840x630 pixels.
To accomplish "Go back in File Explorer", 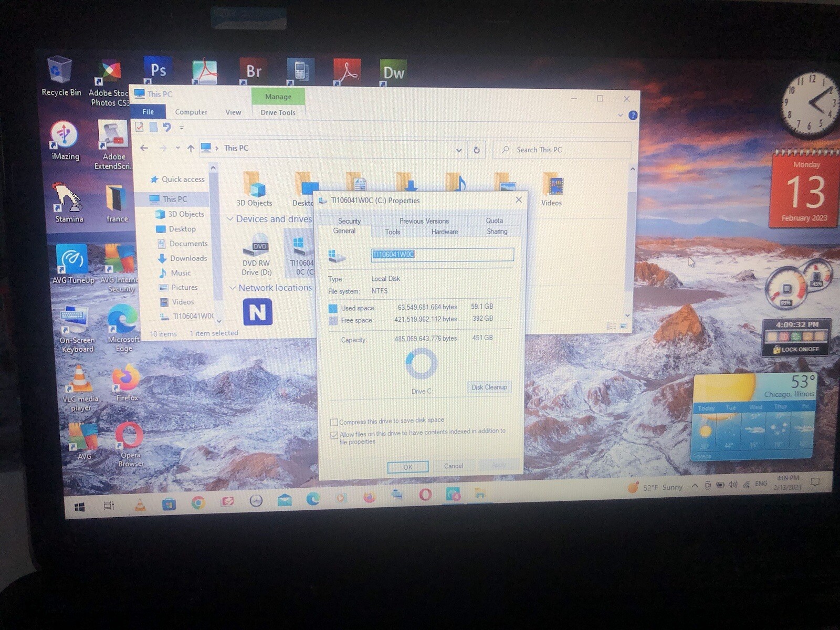I will point(144,148).
